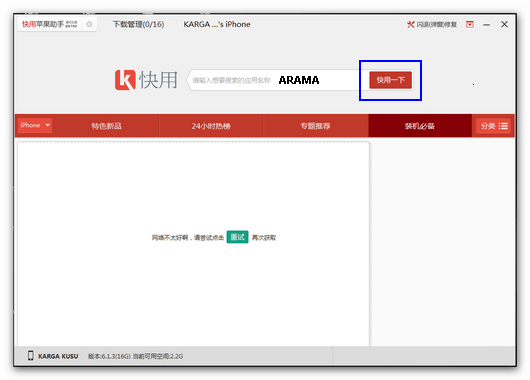Switch to the 24小时热榜 tab

pos(211,126)
